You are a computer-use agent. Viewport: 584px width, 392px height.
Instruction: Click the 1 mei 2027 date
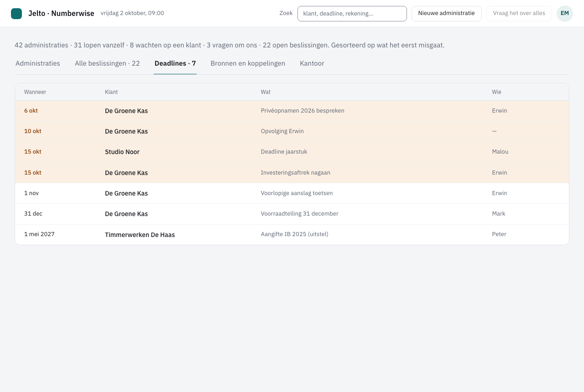click(x=39, y=234)
